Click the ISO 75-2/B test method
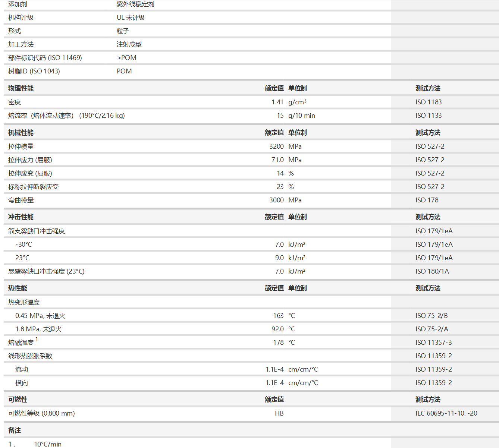Image resolution: width=499 pixels, height=448 pixels. click(x=431, y=316)
